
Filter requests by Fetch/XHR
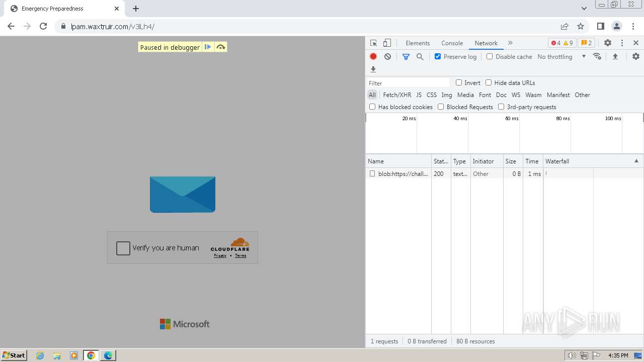point(397,95)
